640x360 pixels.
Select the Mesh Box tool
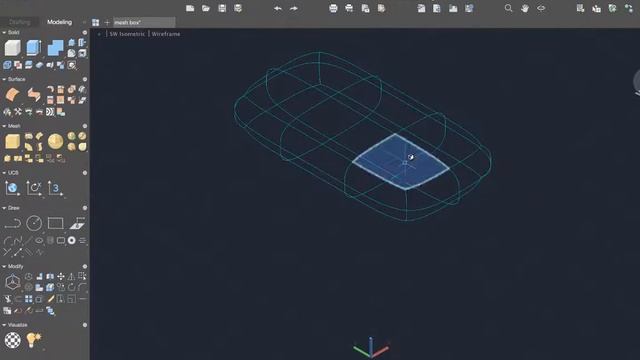12,142
